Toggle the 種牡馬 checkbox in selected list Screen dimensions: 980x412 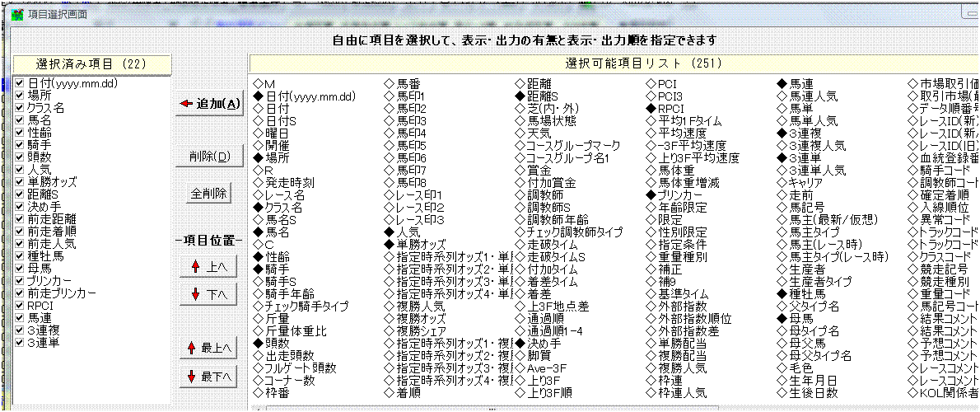pyautogui.click(x=19, y=256)
